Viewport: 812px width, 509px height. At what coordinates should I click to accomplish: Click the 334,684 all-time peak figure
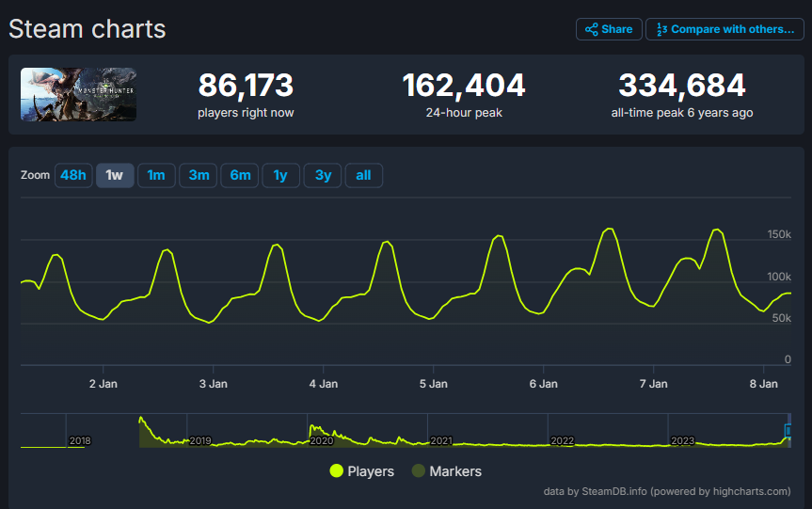[682, 85]
